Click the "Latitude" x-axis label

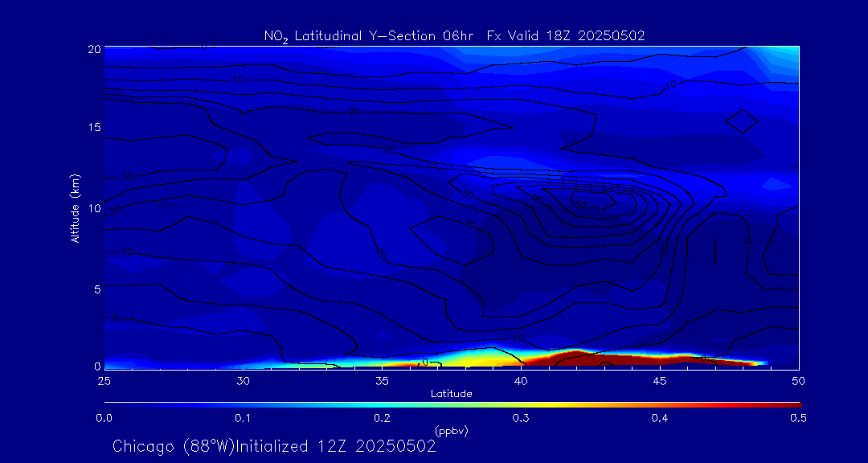[x=451, y=395]
